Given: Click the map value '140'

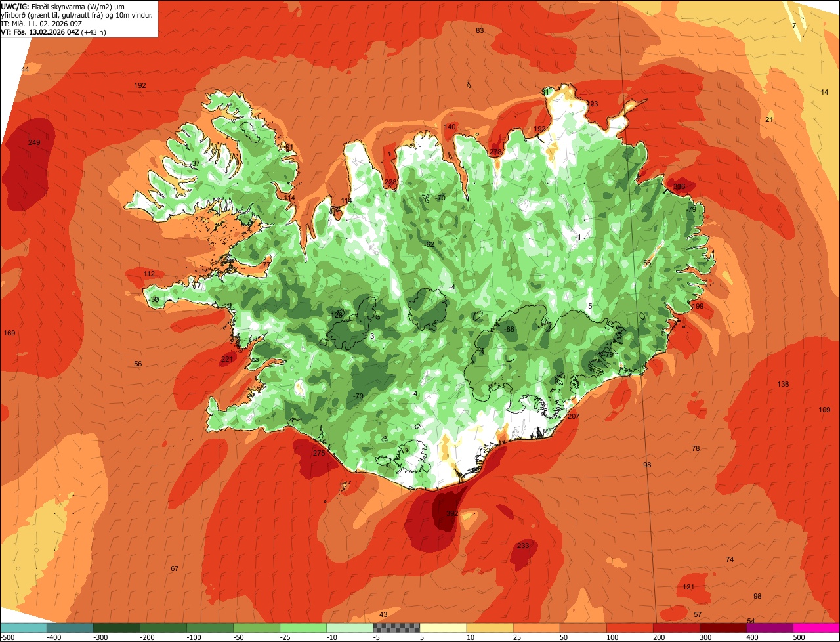Looking at the screenshot, I should (450, 127).
